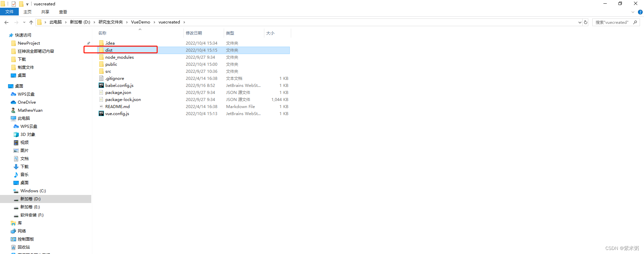Click the Markdown File type cell
This screenshot has width=644, height=254.
coord(240,107)
